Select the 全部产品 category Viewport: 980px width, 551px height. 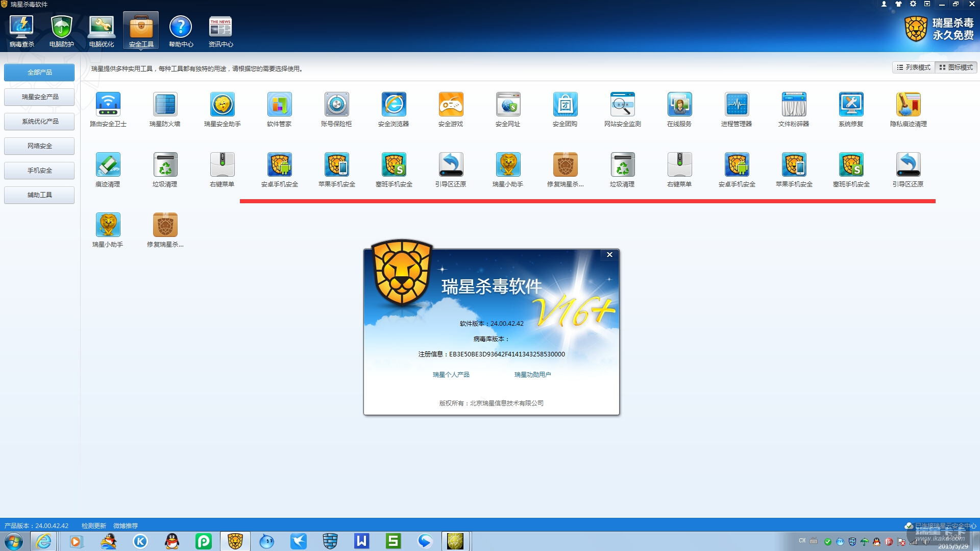[39, 73]
